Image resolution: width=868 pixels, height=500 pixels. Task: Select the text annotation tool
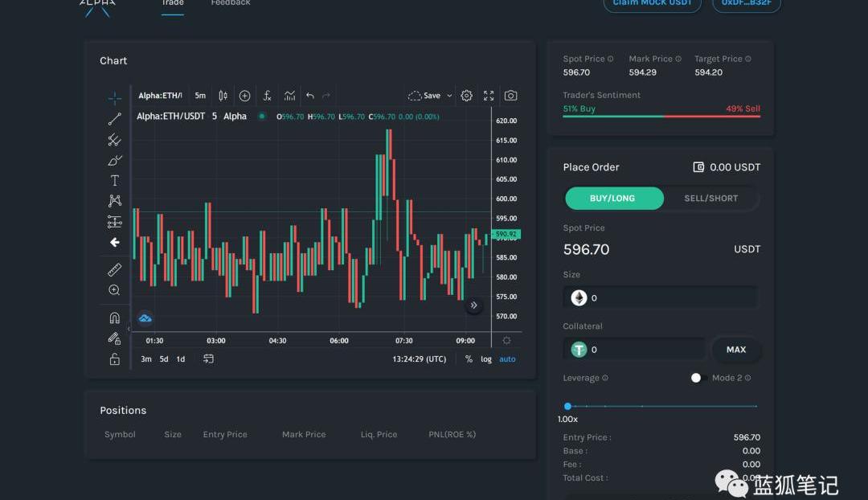click(x=115, y=181)
